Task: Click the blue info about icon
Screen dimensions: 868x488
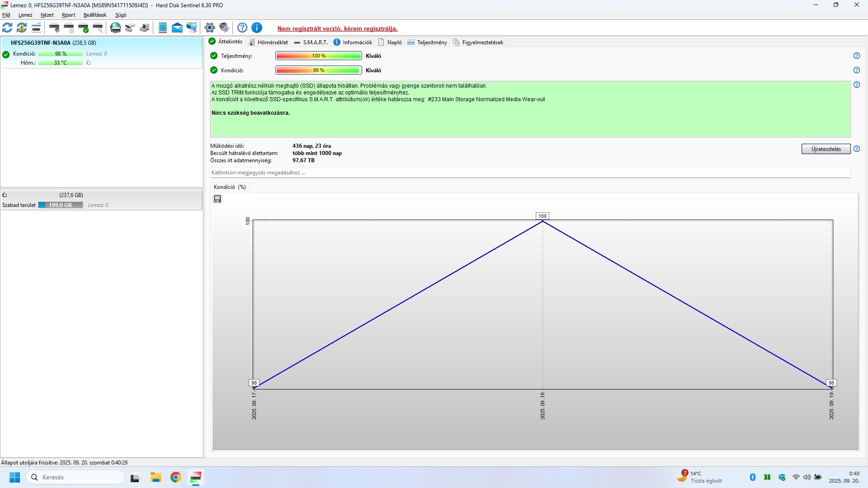Action: (x=257, y=28)
